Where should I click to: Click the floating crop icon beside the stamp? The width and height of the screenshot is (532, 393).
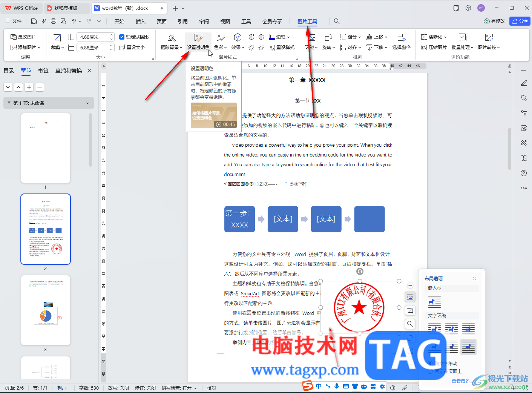coord(410,310)
